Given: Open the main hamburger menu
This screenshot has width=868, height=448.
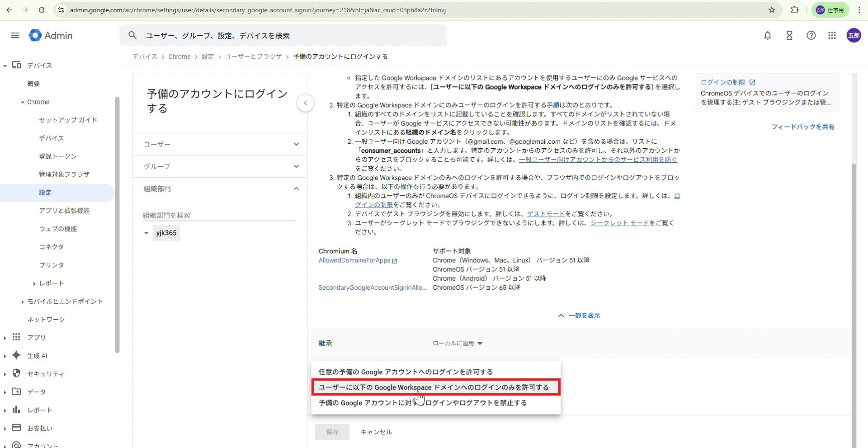Looking at the screenshot, I should coord(15,35).
